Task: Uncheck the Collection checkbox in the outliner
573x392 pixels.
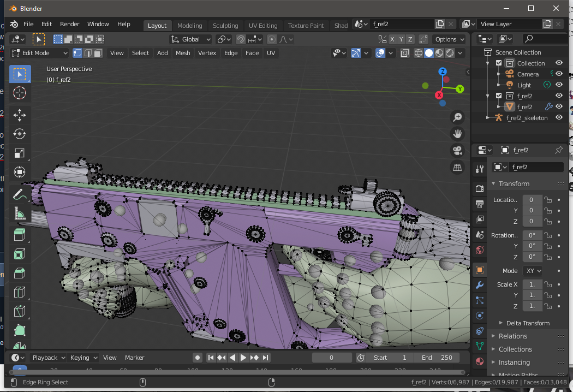Action: pos(499,63)
